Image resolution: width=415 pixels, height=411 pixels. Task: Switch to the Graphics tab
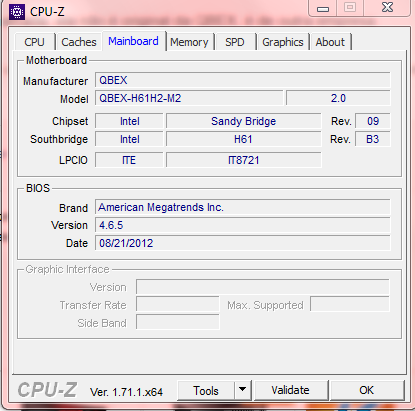tap(283, 42)
